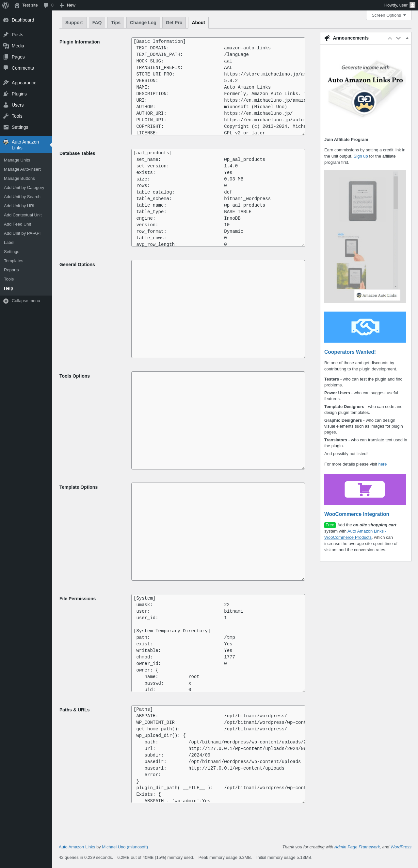Open Test site home icon

click(17, 5)
